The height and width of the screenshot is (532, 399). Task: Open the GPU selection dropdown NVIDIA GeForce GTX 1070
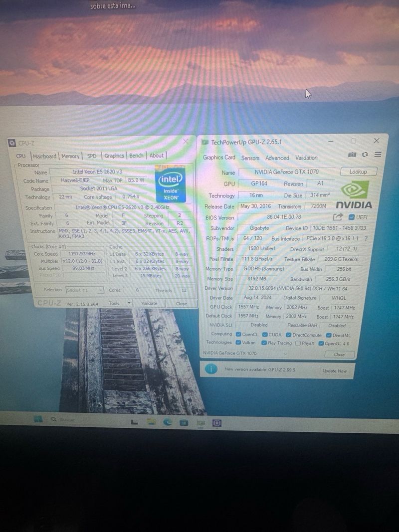tap(246, 353)
